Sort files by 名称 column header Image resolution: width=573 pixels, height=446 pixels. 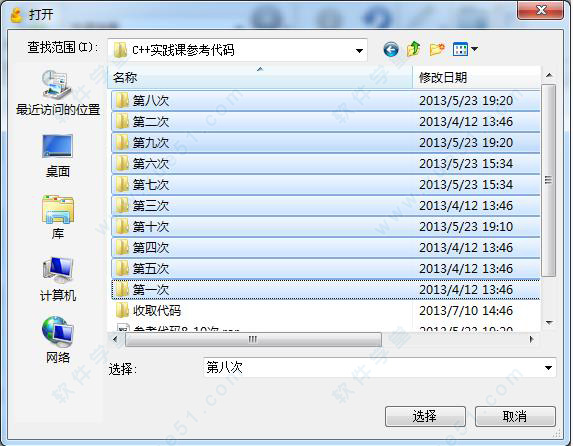click(260, 77)
